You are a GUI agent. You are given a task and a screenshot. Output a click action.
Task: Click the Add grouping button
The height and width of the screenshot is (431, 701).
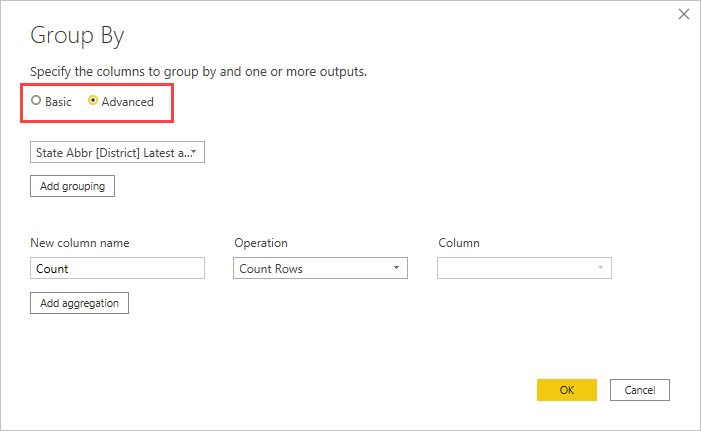[x=72, y=186]
